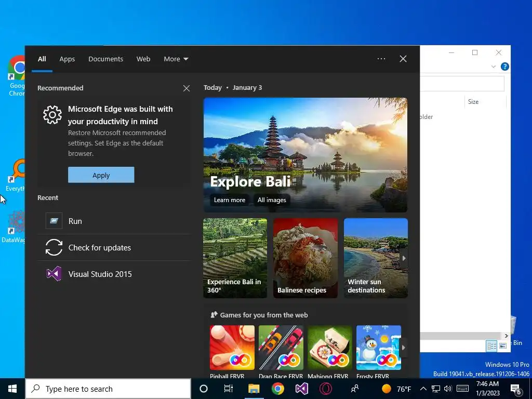Viewport: 532px width, 399px height.
Task: Click the touch keyboard icon in tray
Action: (x=462, y=389)
